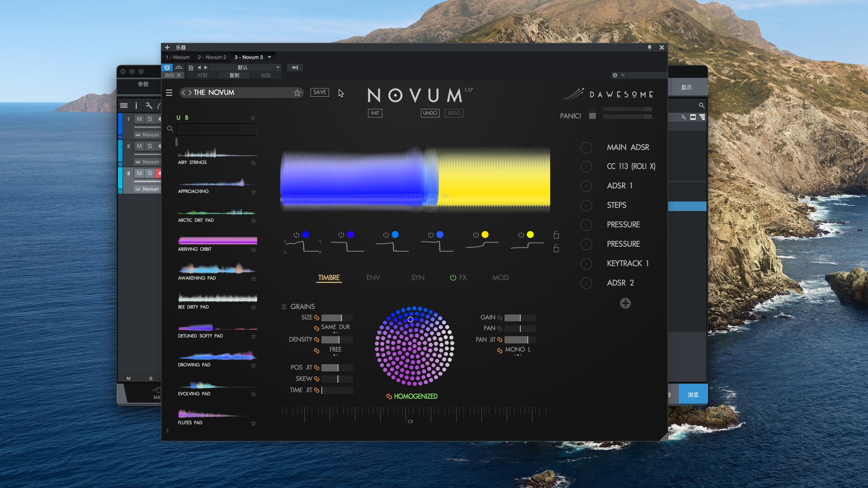Expand the gear settings dropdown
The width and height of the screenshot is (868, 488).
coord(623,75)
